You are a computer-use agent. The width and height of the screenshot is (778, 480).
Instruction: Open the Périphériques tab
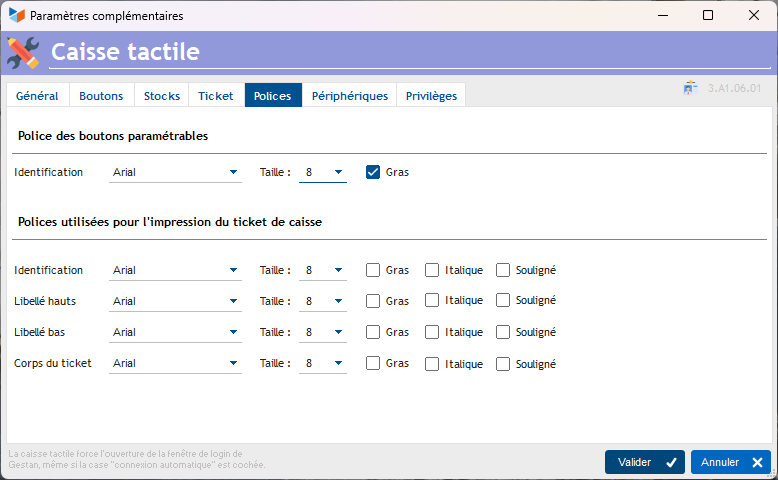pos(349,96)
